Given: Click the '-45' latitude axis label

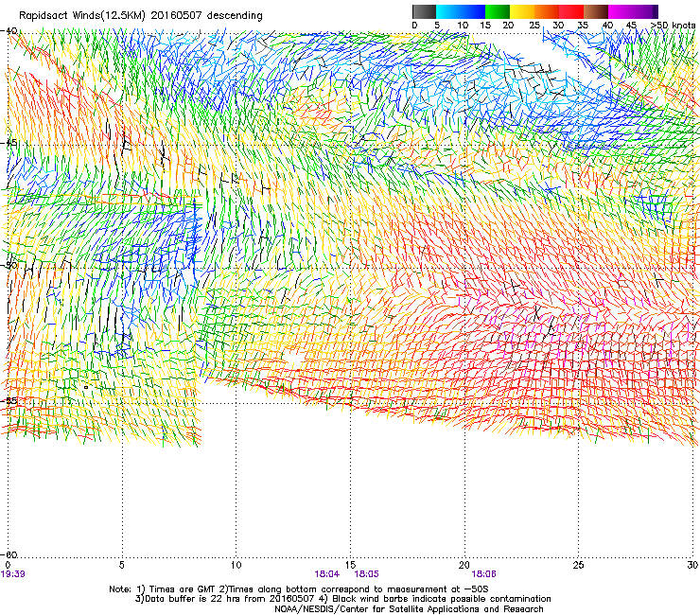Looking at the screenshot, I should 9,143.
